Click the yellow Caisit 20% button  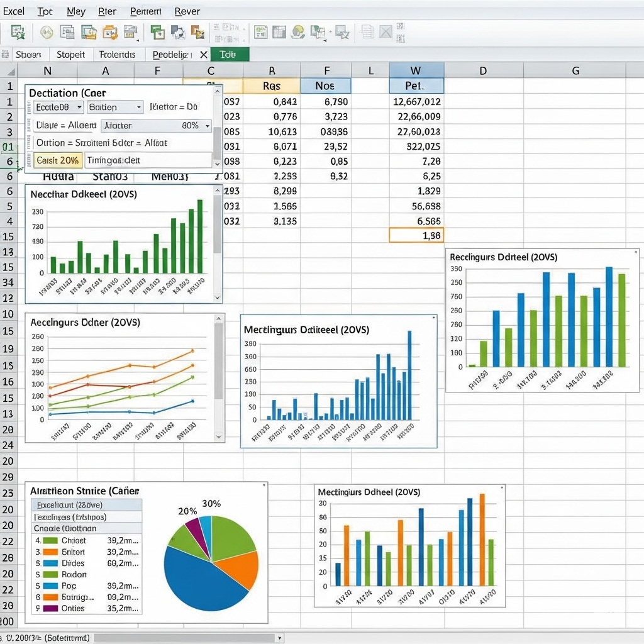[58, 160]
